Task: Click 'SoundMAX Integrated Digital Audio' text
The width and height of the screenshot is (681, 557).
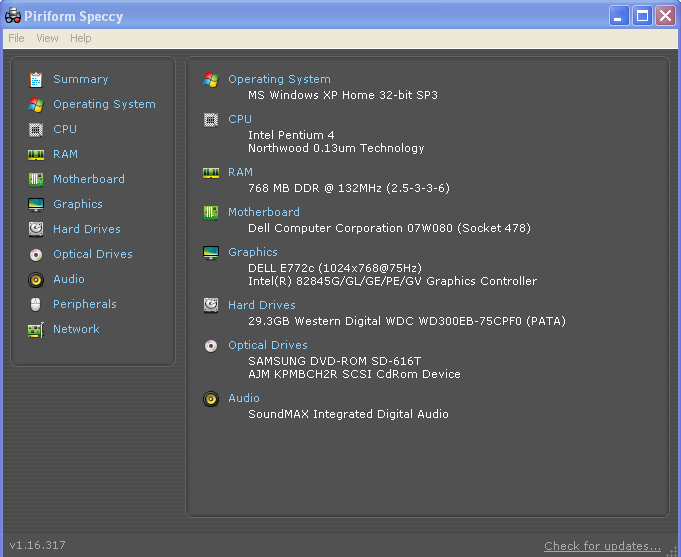Action: click(348, 414)
